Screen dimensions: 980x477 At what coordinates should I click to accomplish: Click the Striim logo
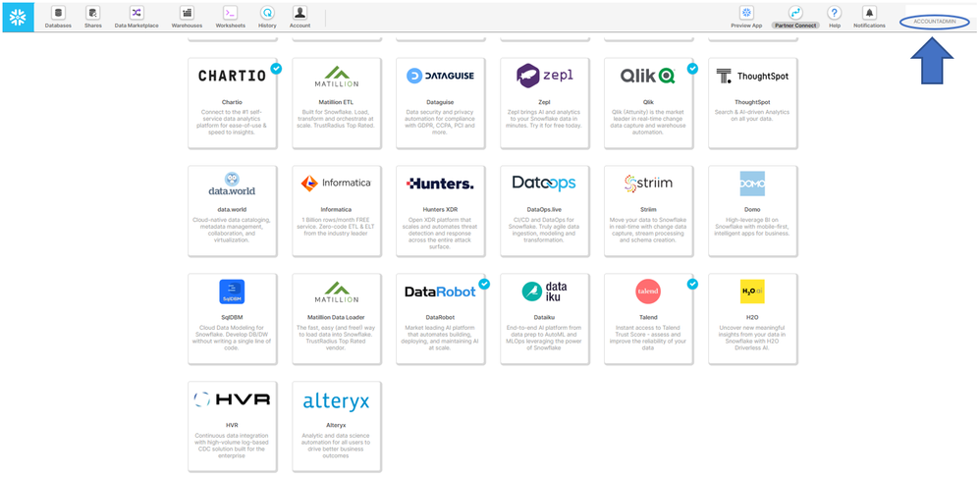647,183
